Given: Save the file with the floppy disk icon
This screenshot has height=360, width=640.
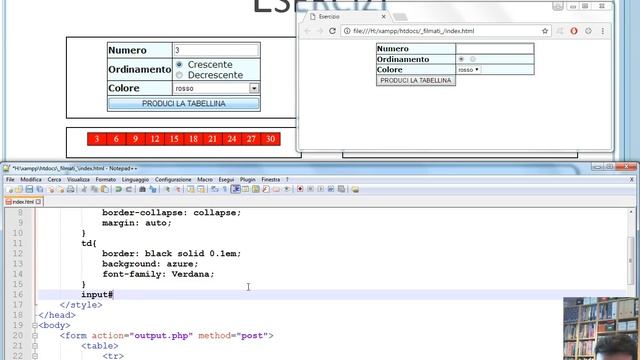Looking at the screenshot, I should [x=29, y=189].
